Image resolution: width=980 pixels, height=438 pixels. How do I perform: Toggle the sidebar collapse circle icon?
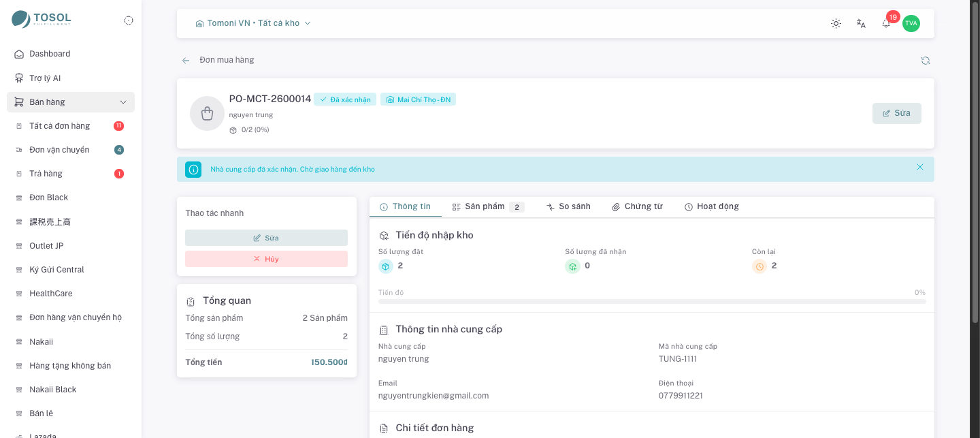[x=129, y=20]
